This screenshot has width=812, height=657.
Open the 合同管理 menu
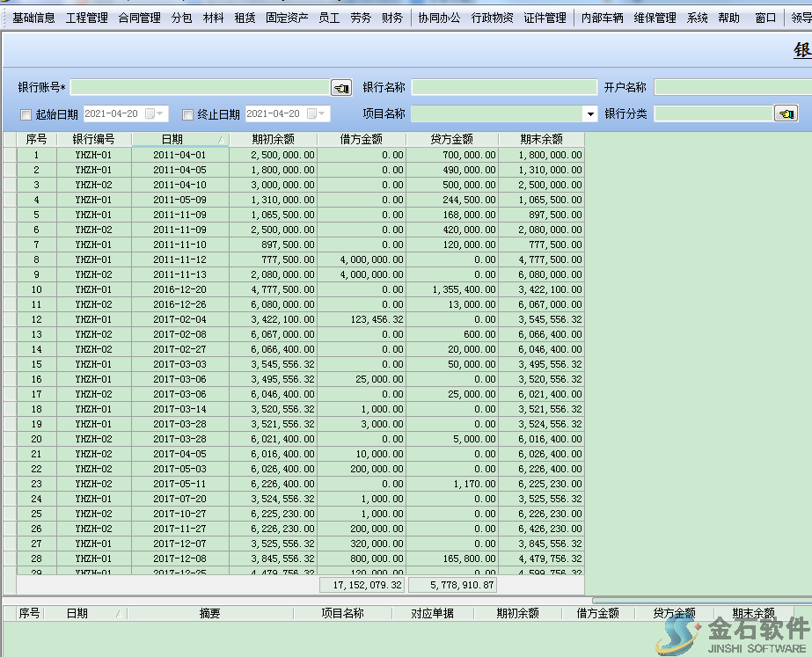[x=139, y=18]
